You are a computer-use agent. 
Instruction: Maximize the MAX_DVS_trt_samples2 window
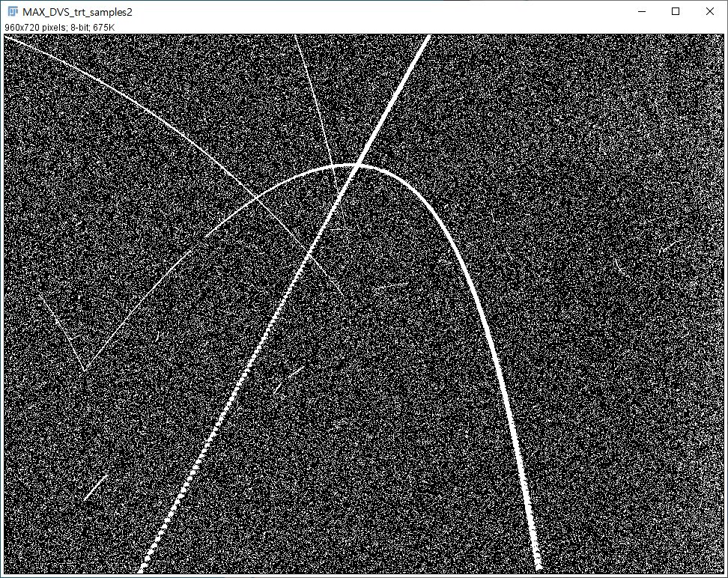[x=676, y=12]
